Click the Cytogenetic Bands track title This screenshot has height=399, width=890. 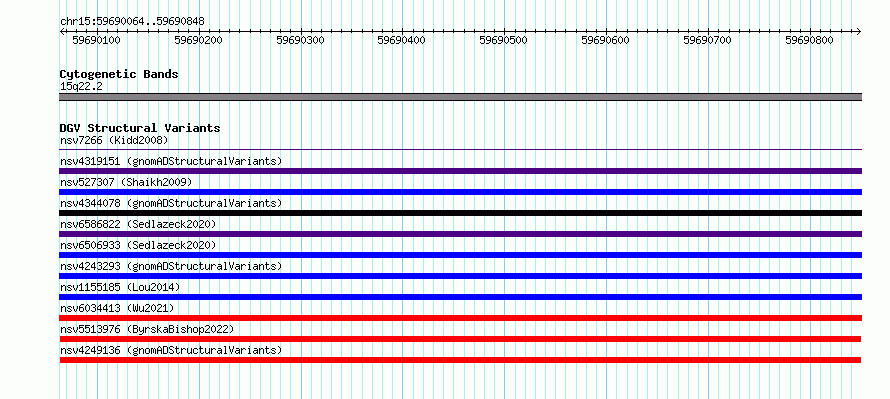point(119,74)
